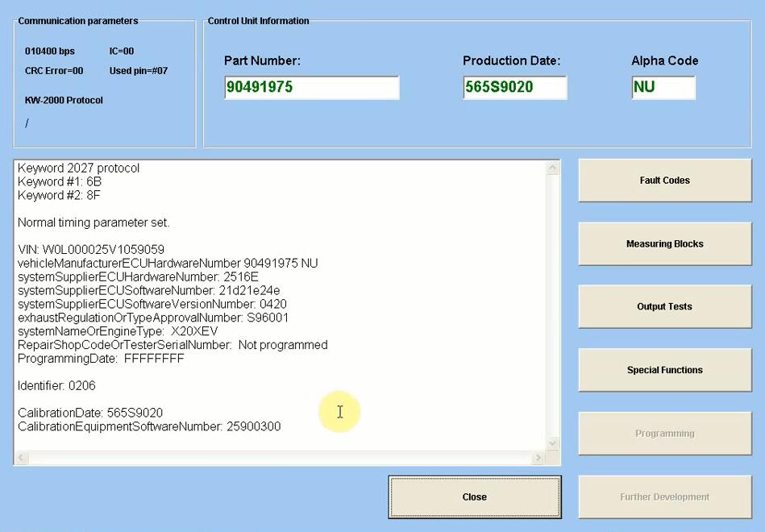Click the 'Identifier: 0206' line
765x532 pixels.
click(x=56, y=385)
